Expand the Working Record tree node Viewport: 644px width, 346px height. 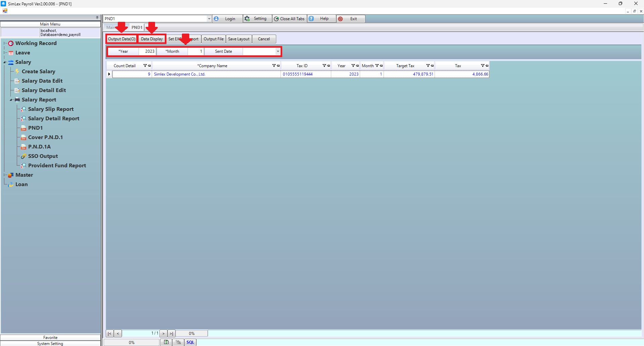pyautogui.click(x=5, y=43)
